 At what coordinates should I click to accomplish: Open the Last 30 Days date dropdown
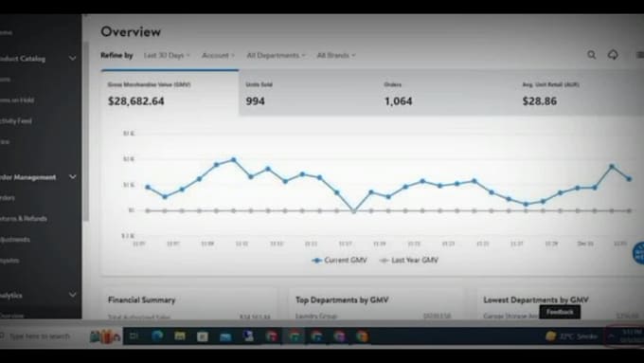click(167, 55)
